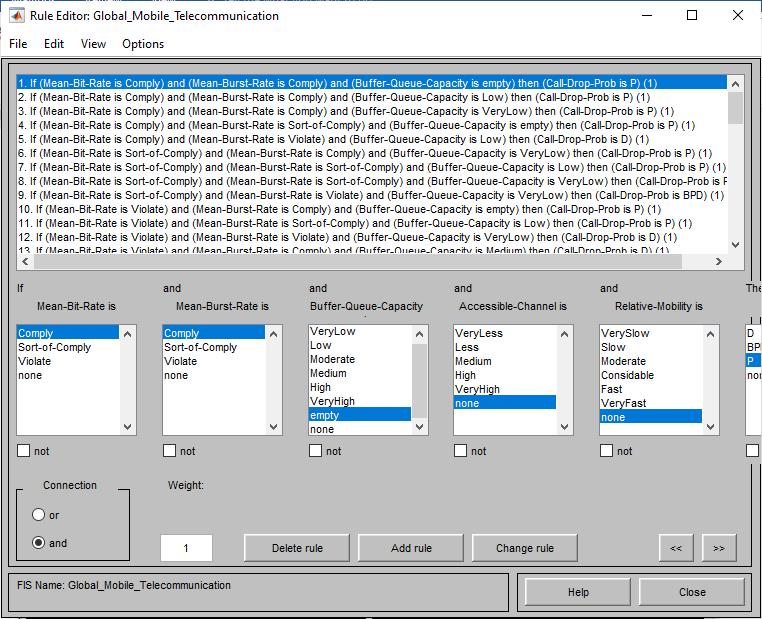Select VerySlow under Relative-Mobility

pos(651,333)
